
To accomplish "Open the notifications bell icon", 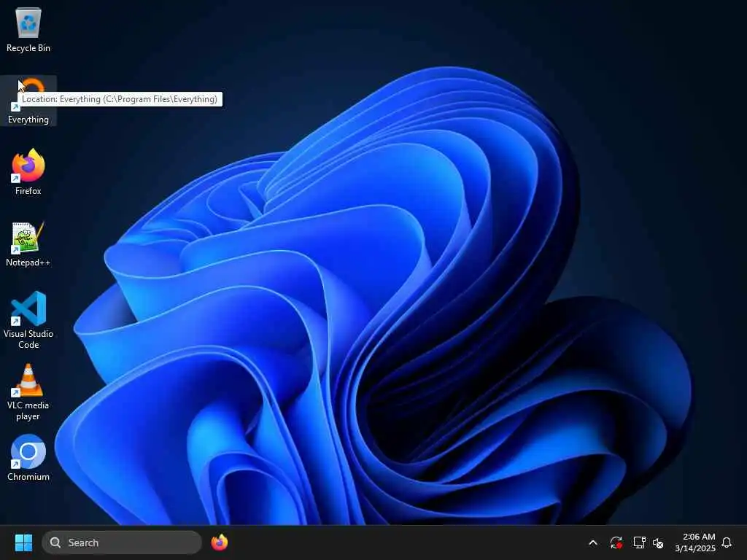I will point(727,542).
